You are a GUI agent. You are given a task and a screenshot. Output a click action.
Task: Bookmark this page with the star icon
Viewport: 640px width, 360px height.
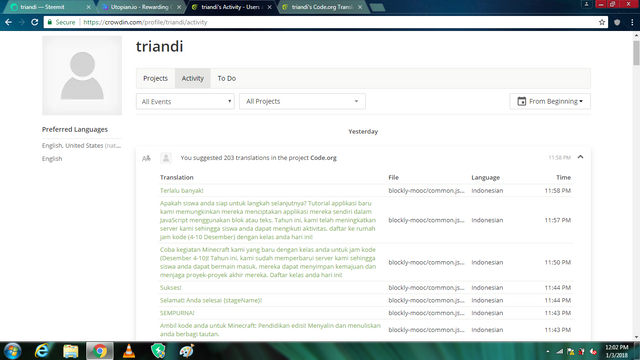pos(602,22)
